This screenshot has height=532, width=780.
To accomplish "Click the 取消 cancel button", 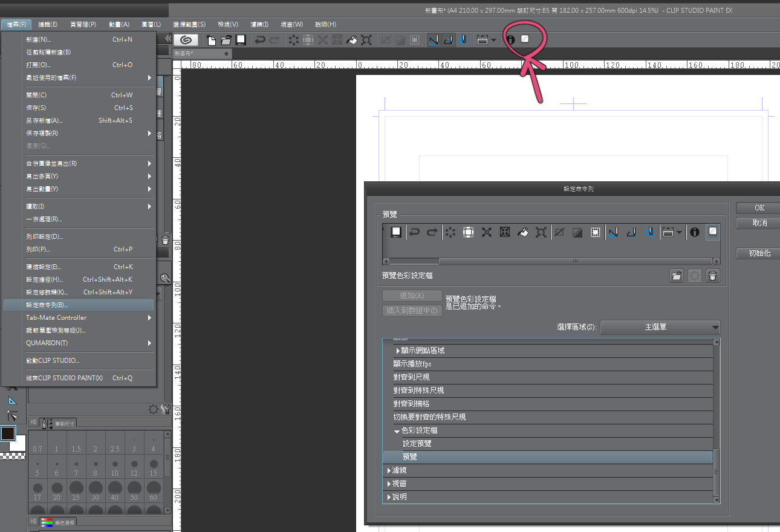I will [x=759, y=223].
